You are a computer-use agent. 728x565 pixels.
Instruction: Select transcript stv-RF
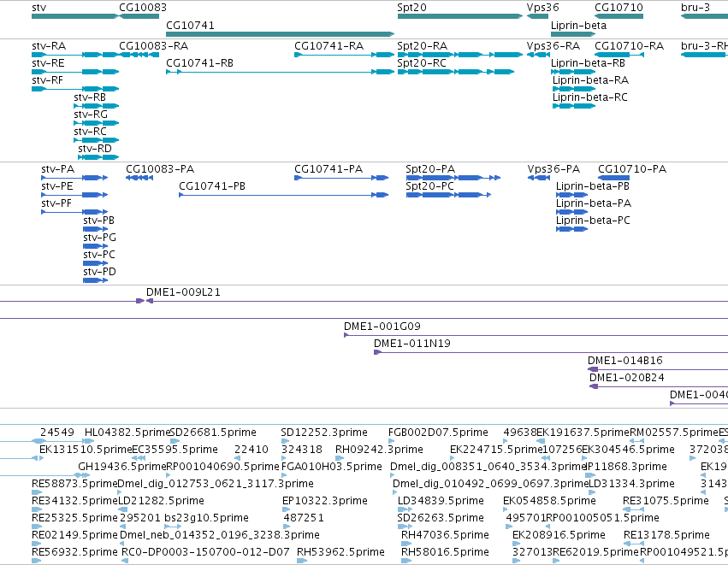tap(75, 89)
